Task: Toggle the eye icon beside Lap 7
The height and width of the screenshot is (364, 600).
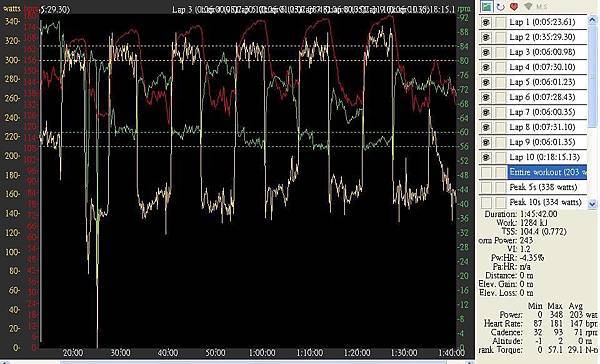Action: click(x=486, y=112)
